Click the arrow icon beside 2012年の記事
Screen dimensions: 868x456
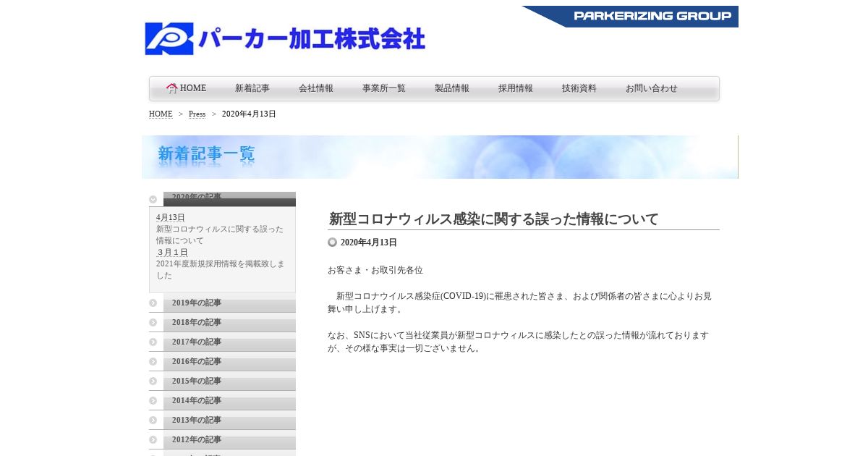click(x=153, y=440)
